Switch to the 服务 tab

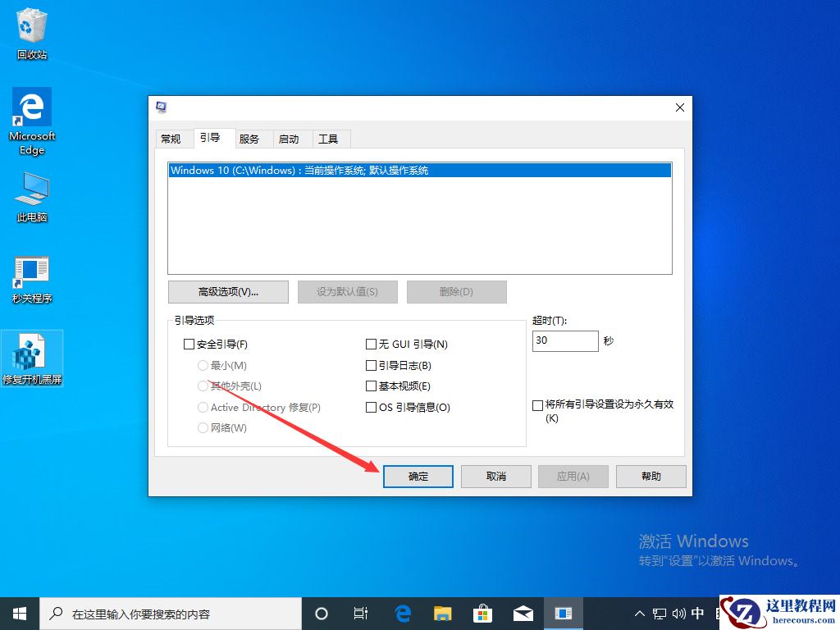(x=252, y=138)
